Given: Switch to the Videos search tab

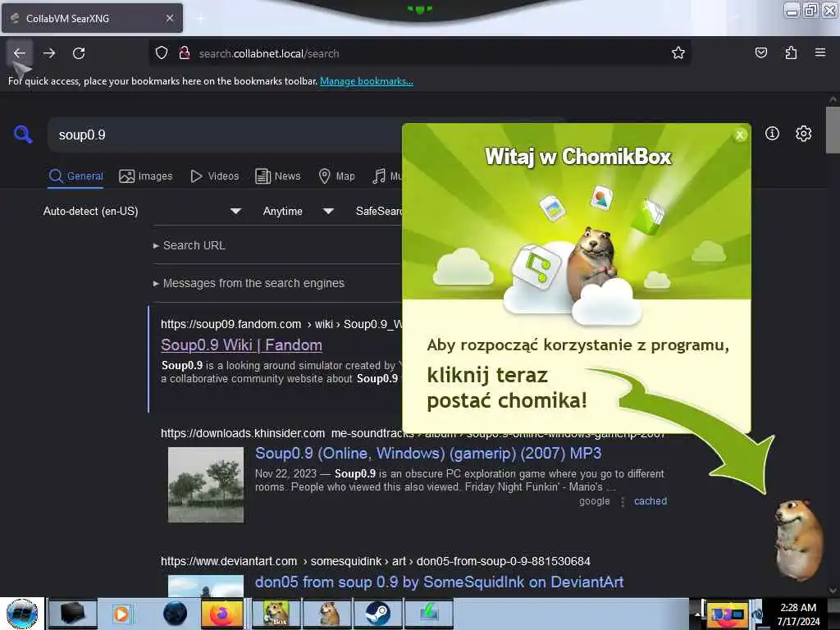Looking at the screenshot, I should coord(214,176).
